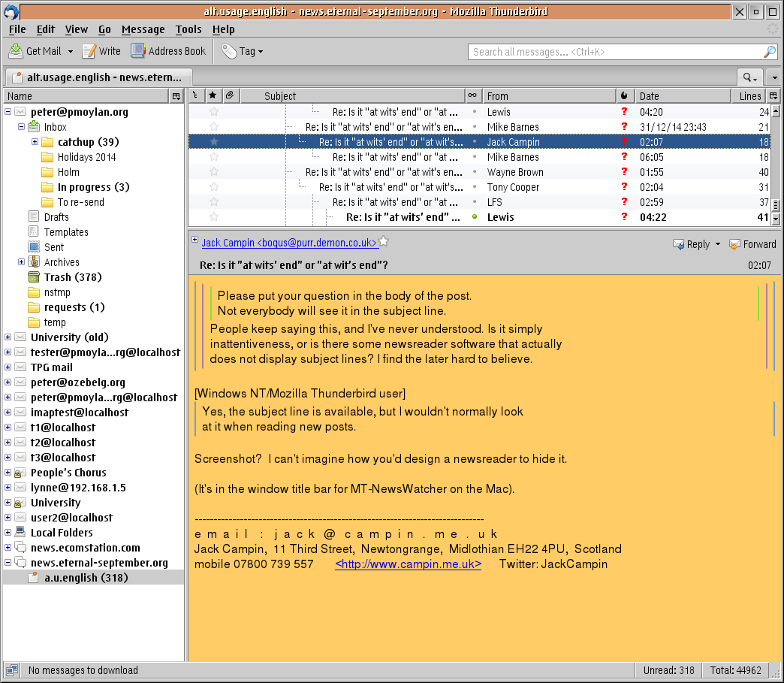This screenshot has width=784, height=683.
Task: Expand the Archives folder tree
Action: point(21,262)
